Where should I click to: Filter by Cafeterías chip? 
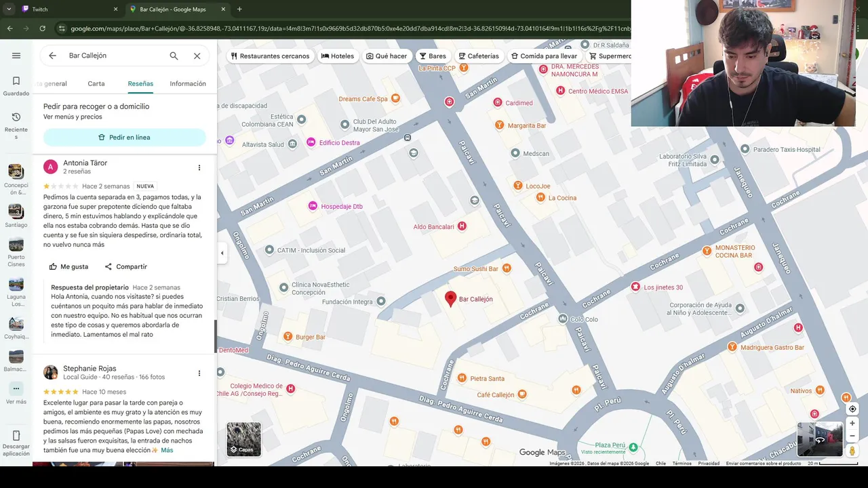479,56
